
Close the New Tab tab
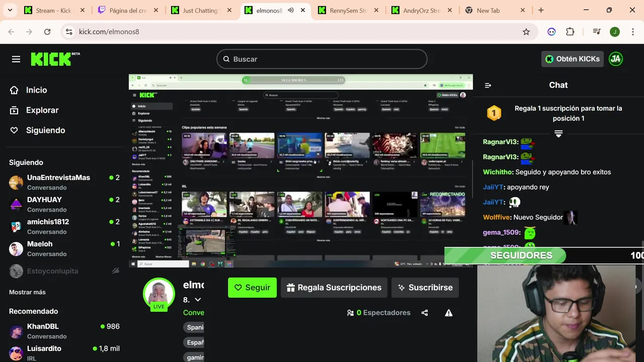click(x=523, y=10)
